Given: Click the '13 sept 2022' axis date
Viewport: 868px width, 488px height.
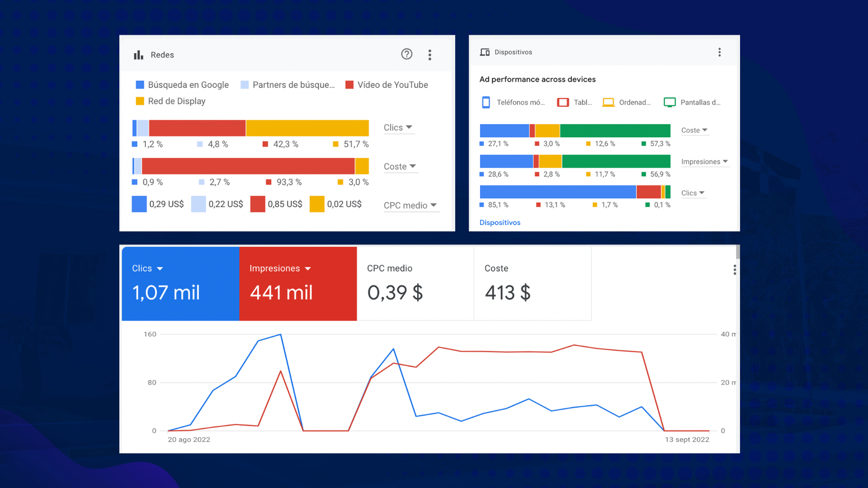Looking at the screenshot, I should point(687,440).
